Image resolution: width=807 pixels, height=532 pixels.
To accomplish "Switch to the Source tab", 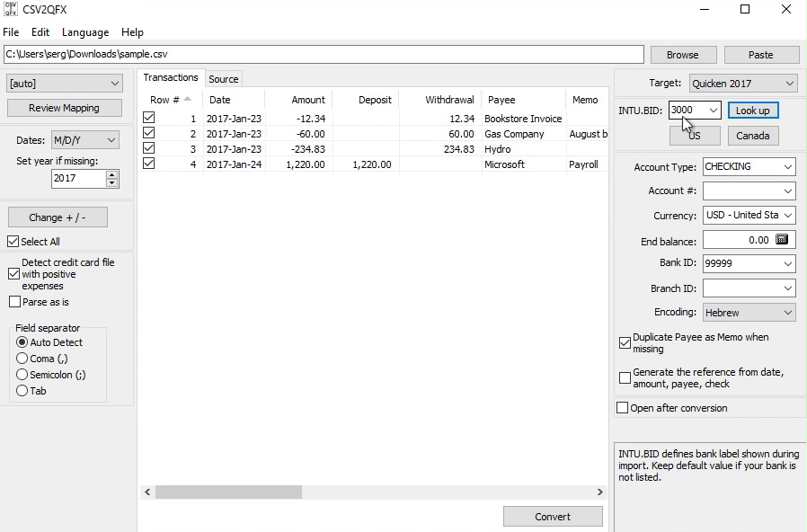I will pos(224,79).
